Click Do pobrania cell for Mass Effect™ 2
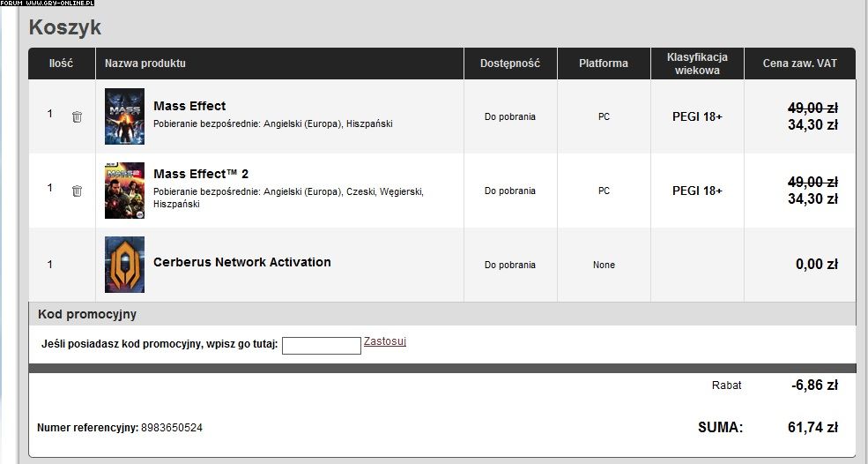The image size is (868, 464). click(510, 191)
